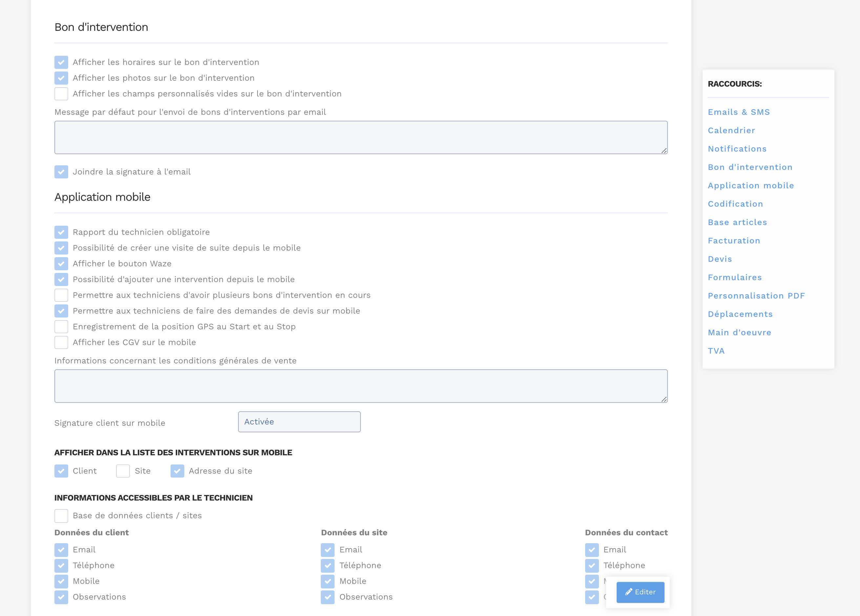Image resolution: width=860 pixels, height=616 pixels.
Task: Enable the Site checkbox in interventions list
Action: pyautogui.click(x=123, y=471)
